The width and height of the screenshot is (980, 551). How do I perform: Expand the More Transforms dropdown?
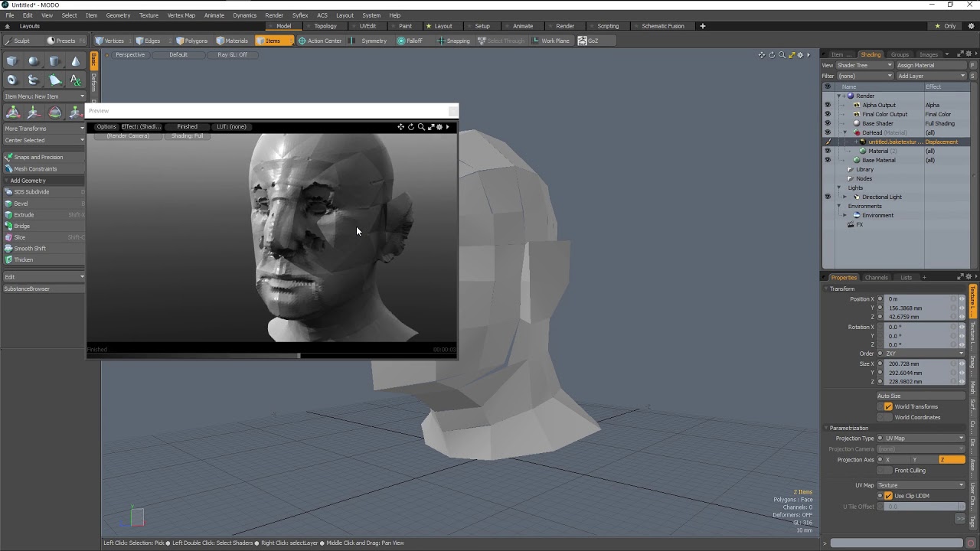click(x=44, y=129)
